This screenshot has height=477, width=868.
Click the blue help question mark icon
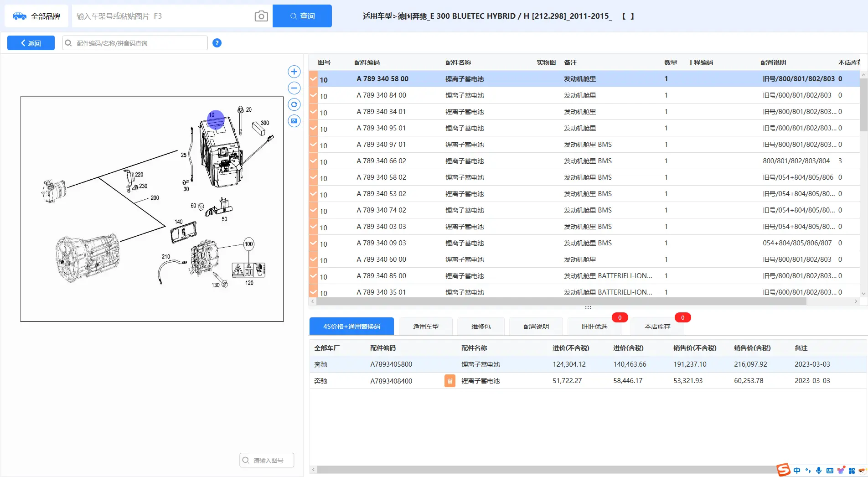(217, 43)
